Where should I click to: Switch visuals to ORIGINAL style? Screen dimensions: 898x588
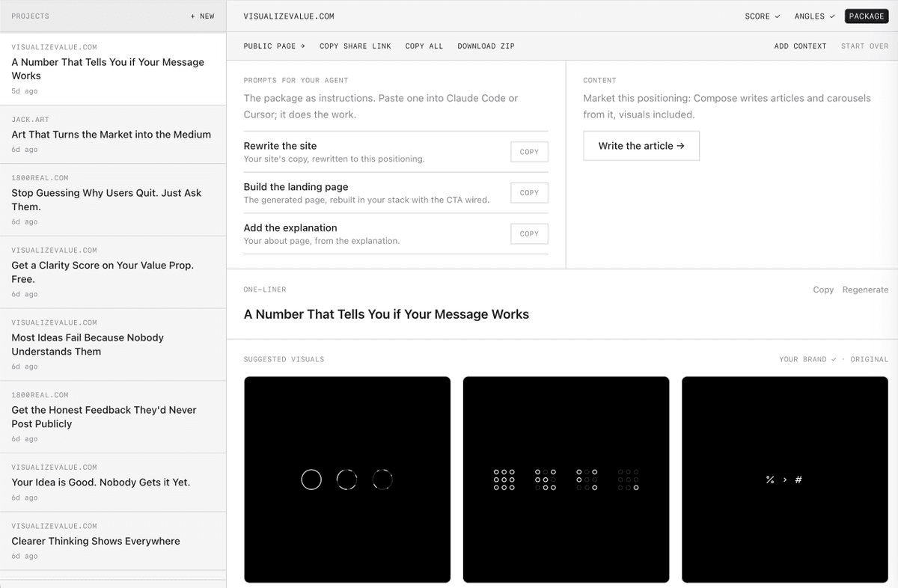click(870, 359)
